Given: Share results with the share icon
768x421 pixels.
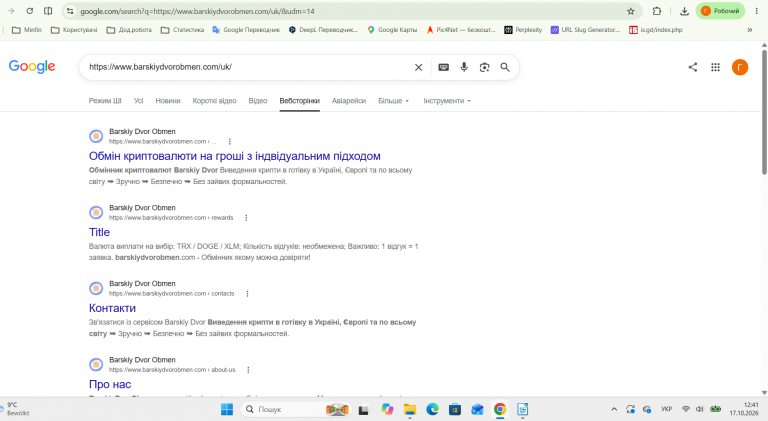Looking at the screenshot, I should (693, 67).
